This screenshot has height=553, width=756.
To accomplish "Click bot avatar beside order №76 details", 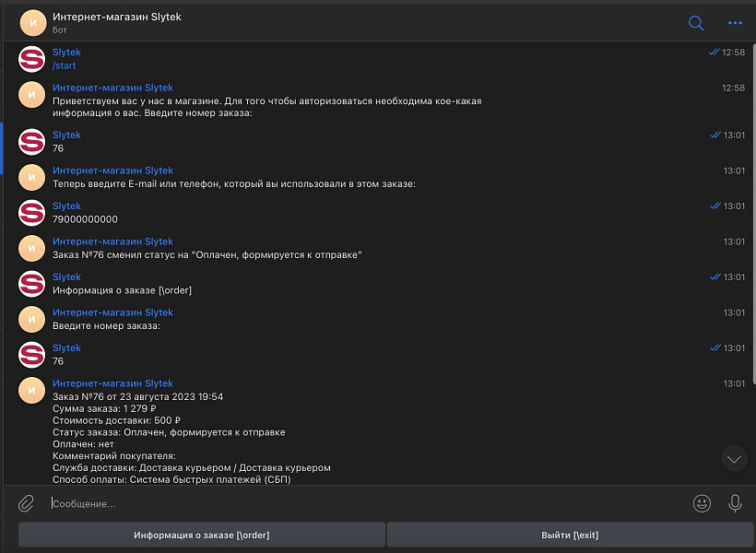I will point(32,390).
